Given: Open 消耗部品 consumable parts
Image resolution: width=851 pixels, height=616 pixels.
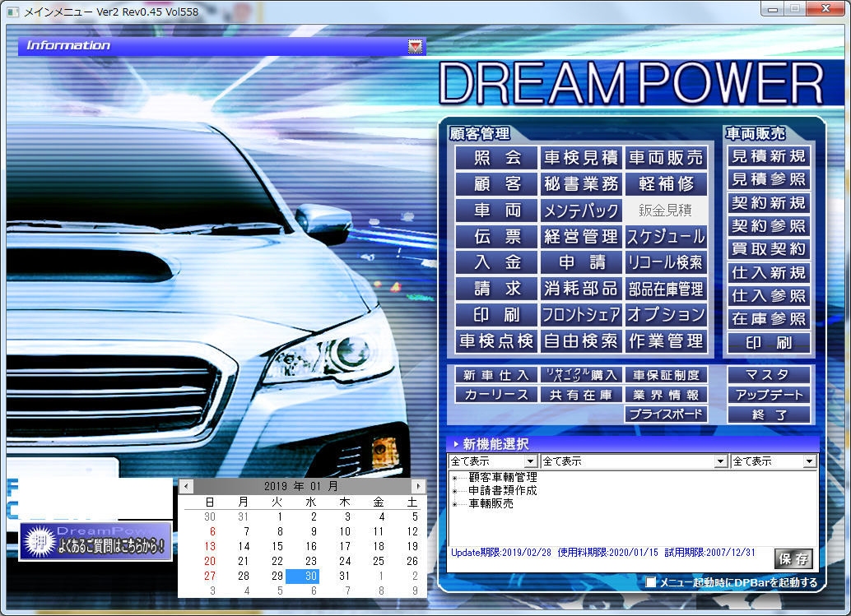Looking at the screenshot, I should (x=581, y=289).
